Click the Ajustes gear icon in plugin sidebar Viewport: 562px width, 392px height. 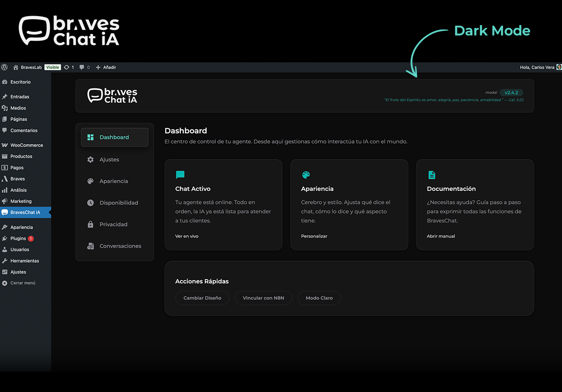tap(91, 160)
